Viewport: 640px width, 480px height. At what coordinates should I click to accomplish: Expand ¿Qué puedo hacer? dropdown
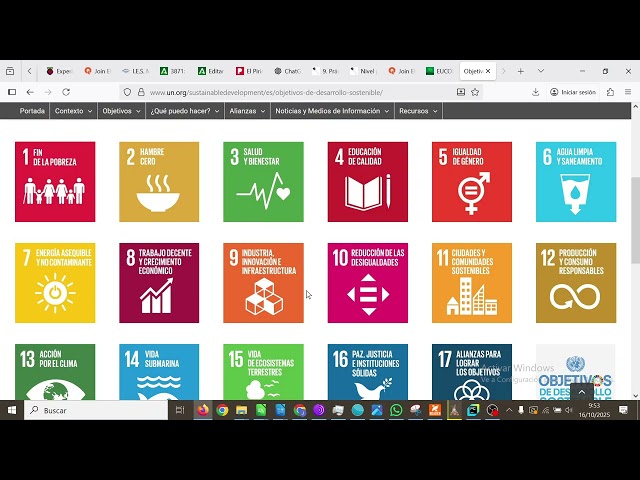(x=185, y=111)
